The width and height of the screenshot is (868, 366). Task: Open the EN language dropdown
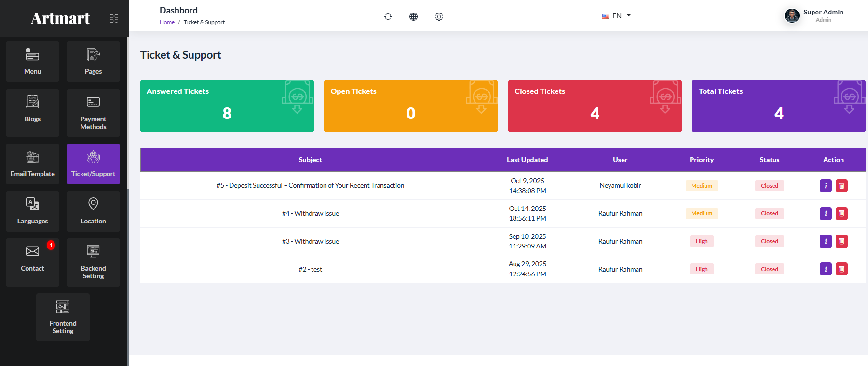tap(616, 16)
